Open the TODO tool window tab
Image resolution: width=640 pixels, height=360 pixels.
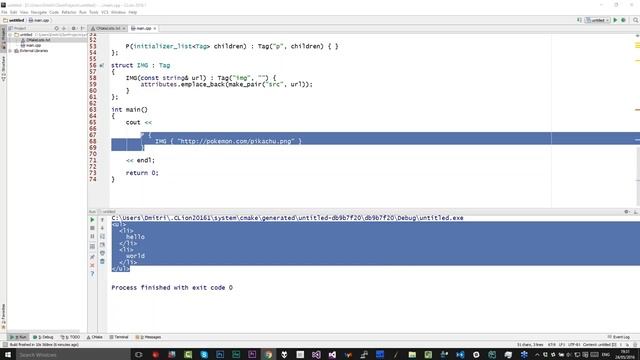(x=71, y=337)
